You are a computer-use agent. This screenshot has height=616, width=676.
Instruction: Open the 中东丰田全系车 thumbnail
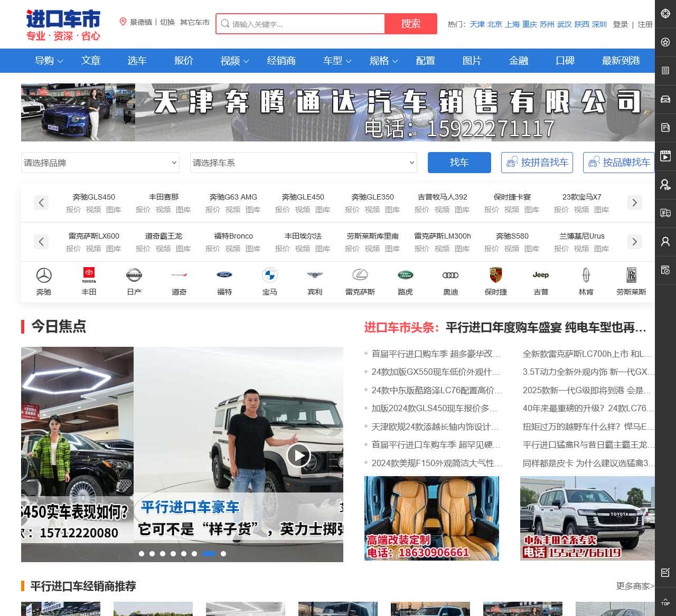pyautogui.click(x=587, y=518)
